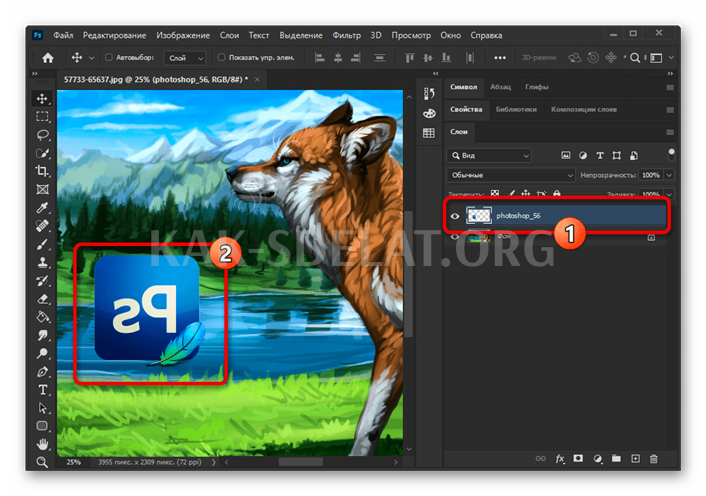
Task: Select the Paint Bucket tool
Action: click(x=42, y=317)
